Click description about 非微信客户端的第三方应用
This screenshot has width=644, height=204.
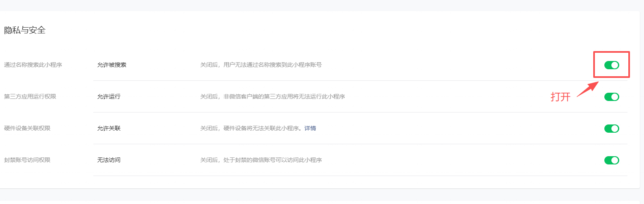pos(272,96)
